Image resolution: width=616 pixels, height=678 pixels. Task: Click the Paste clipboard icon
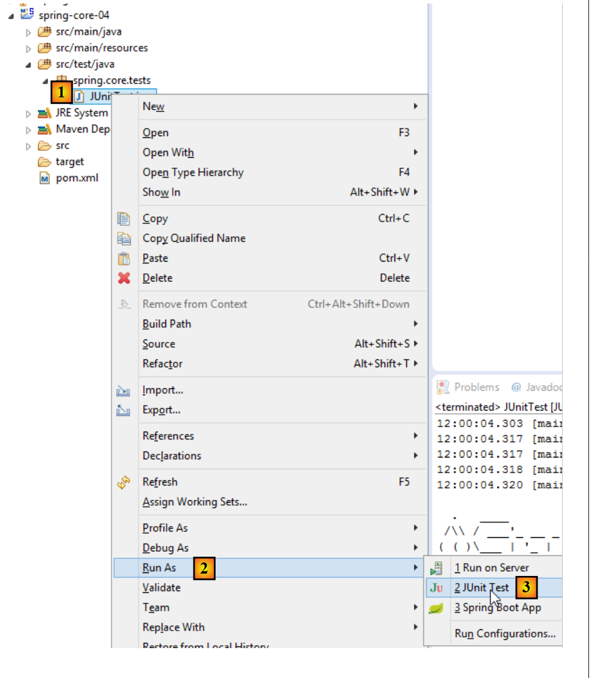pos(124,259)
